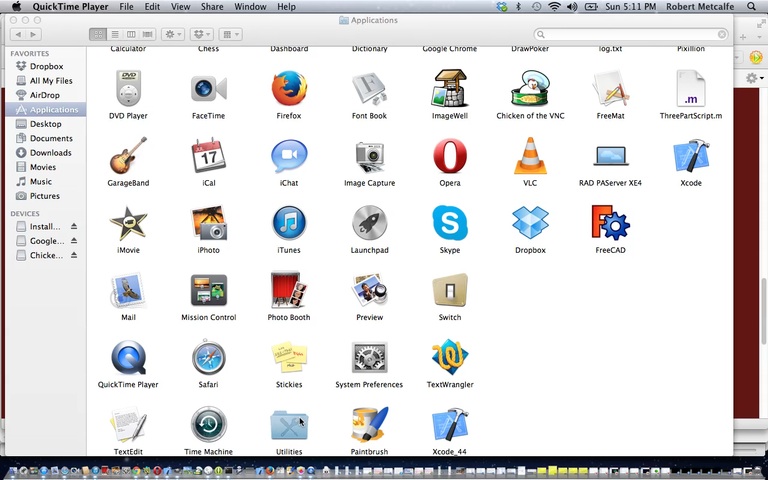Select the Switch app icon
768x480 pixels.
[x=450, y=290]
